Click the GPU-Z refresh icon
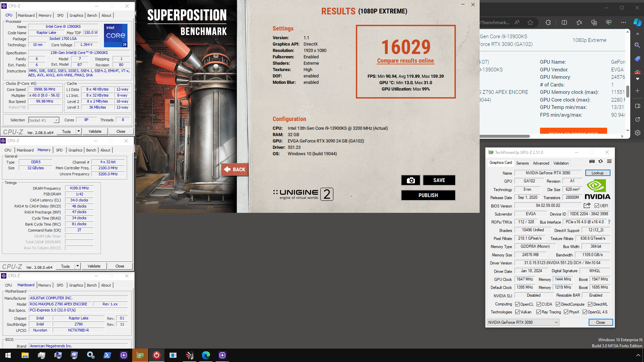 point(601,162)
